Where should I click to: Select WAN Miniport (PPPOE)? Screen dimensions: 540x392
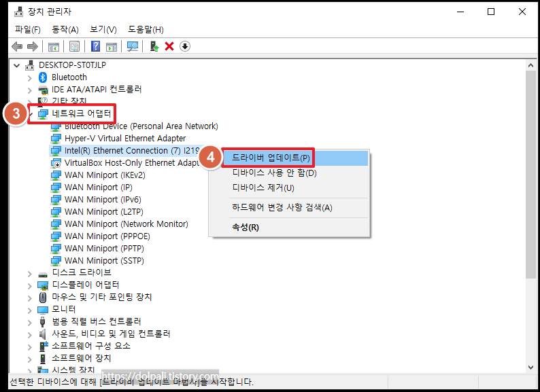tap(107, 236)
